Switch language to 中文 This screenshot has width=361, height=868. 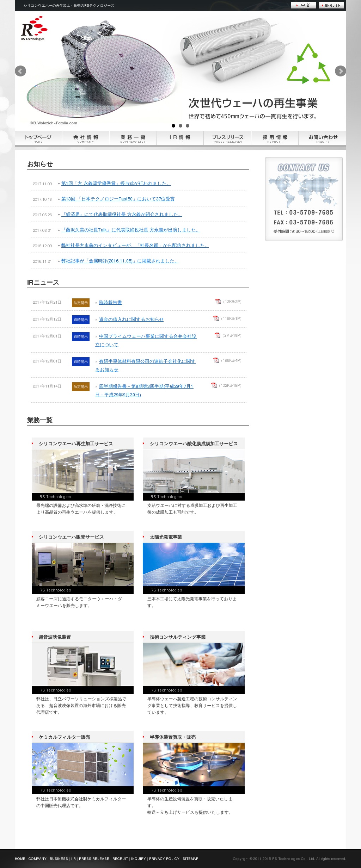[304, 5]
